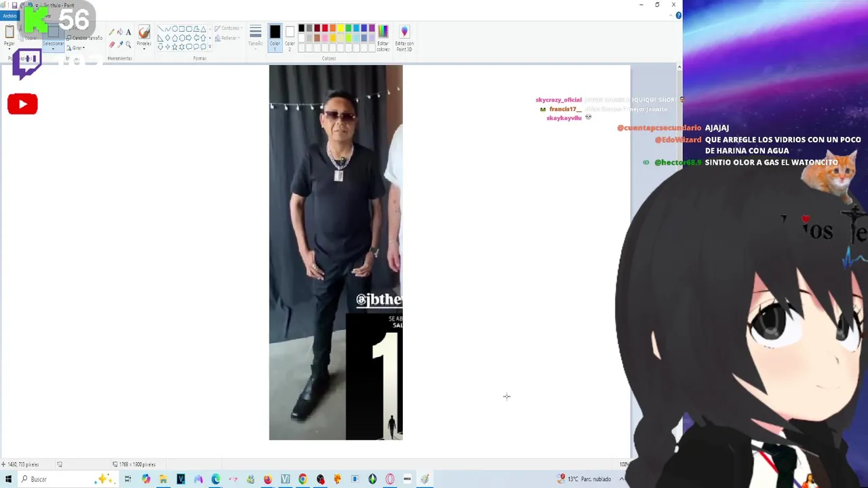Open the Tamaño line size dropdown
The width and height of the screenshot is (868, 488).
(x=255, y=37)
